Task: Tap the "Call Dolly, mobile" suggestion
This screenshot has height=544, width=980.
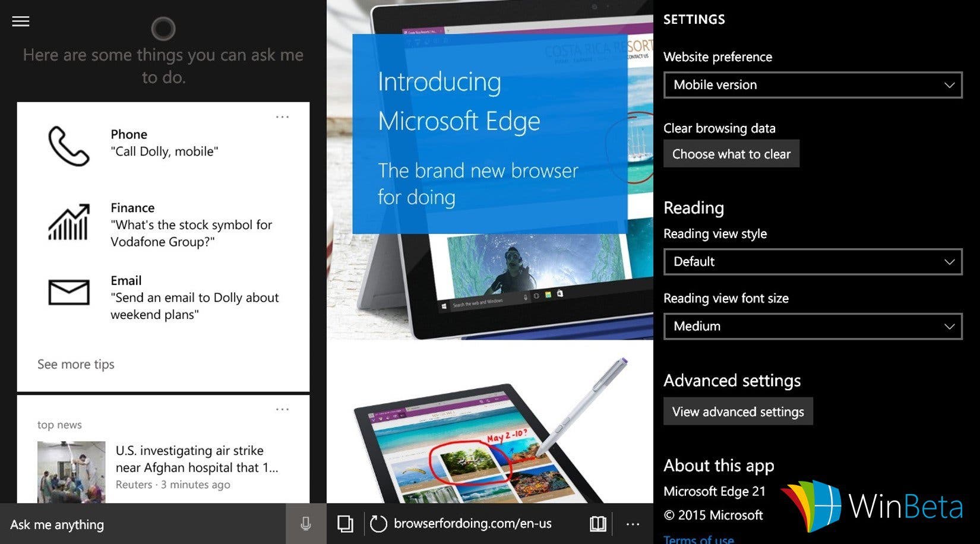Action: pyautogui.click(x=165, y=151)
